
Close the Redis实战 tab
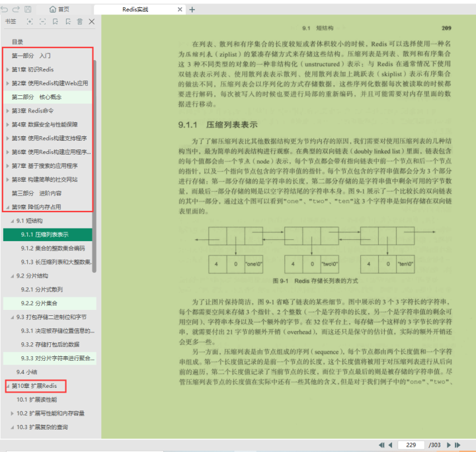[x=180, y=9]
